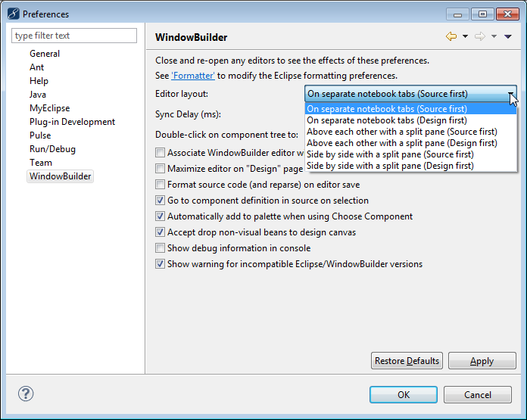Click in the filter text field
The width and height of the screenshot is (527, 420).
(x=74, y=36)
